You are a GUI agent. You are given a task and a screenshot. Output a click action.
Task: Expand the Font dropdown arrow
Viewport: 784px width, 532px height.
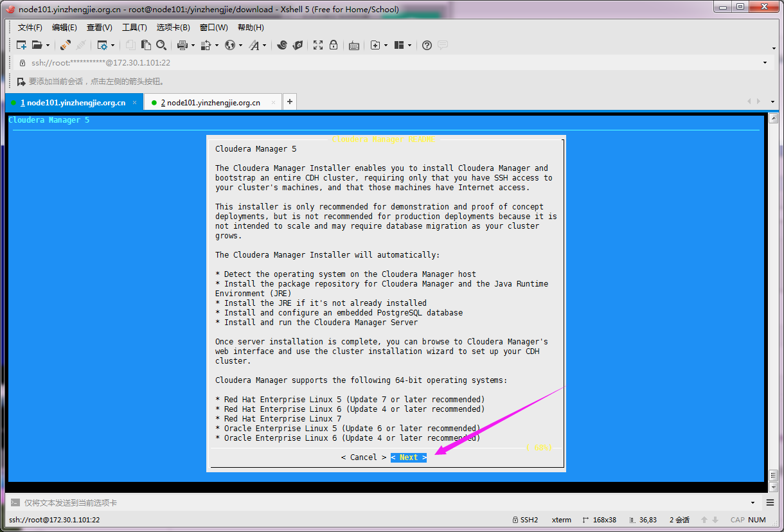(x=265, y=45)
